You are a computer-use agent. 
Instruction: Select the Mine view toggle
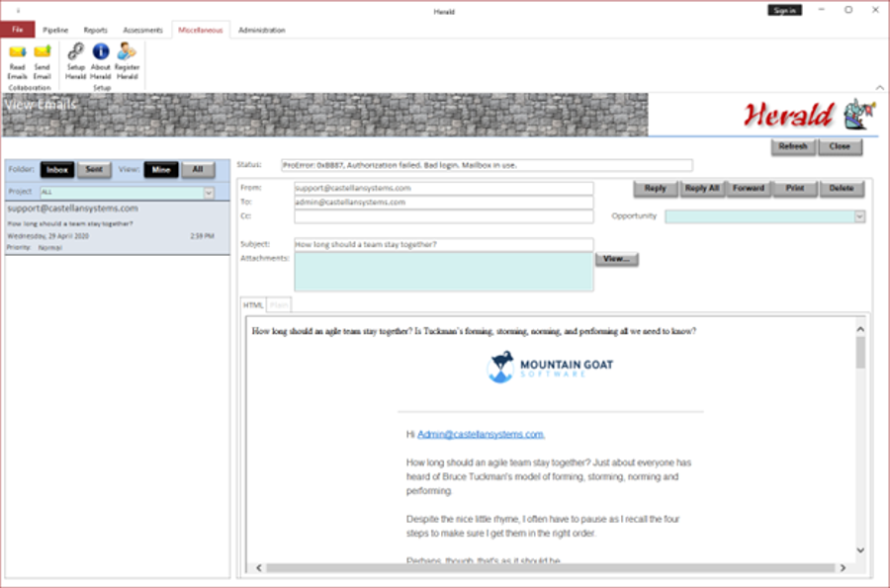(x=161, y=170)
